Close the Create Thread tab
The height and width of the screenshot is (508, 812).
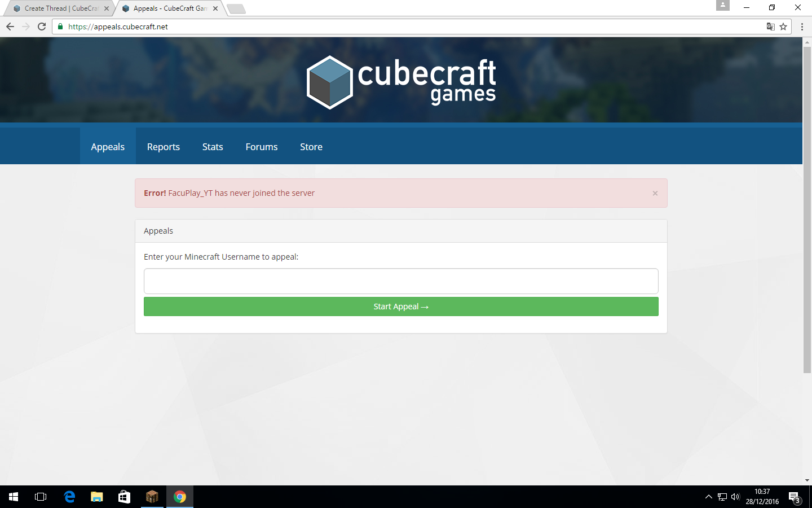coord(107,8)
